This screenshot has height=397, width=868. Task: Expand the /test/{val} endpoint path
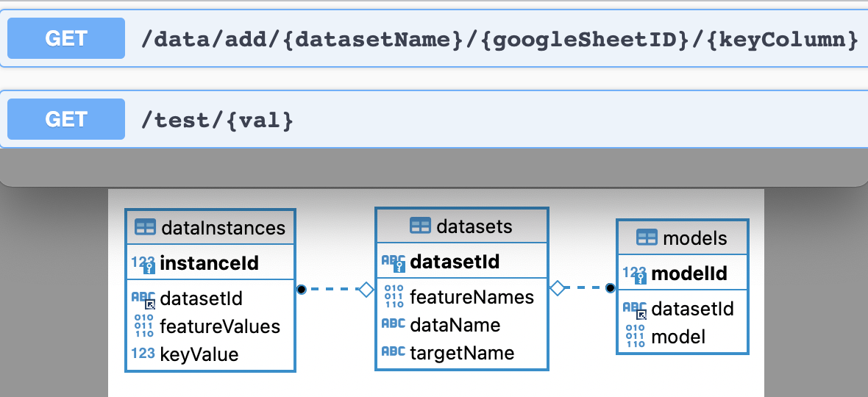coord(217,120)
